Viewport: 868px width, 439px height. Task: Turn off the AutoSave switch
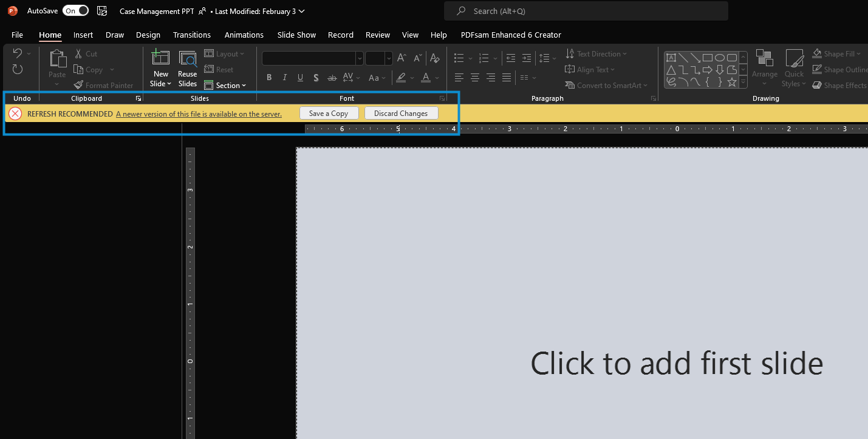(x=75, y=11)
